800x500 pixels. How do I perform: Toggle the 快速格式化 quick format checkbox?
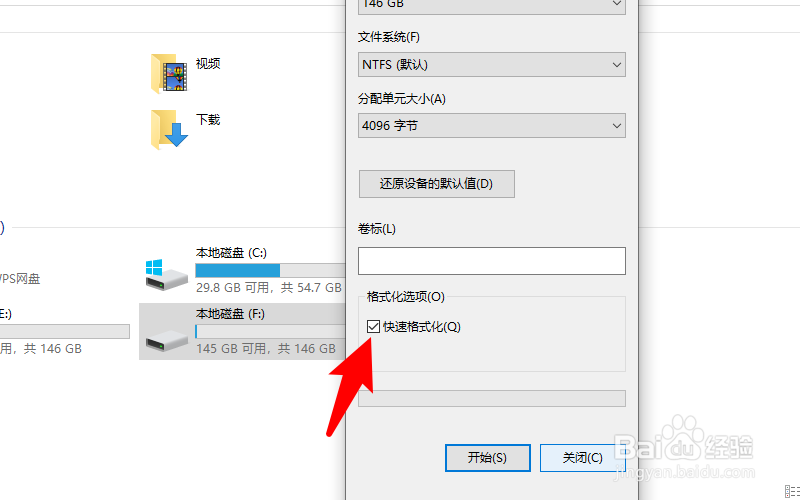[x=373, y=327]
